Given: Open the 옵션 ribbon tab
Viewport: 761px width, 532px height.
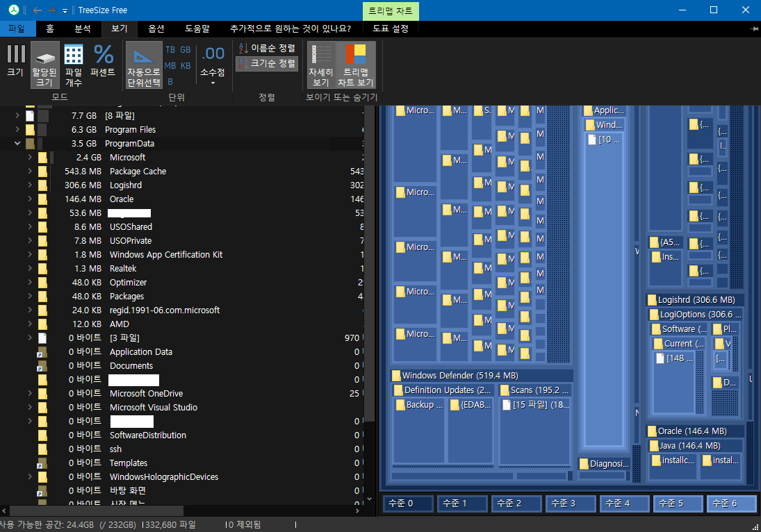Looking at the screenshot, I should [156, 28].
